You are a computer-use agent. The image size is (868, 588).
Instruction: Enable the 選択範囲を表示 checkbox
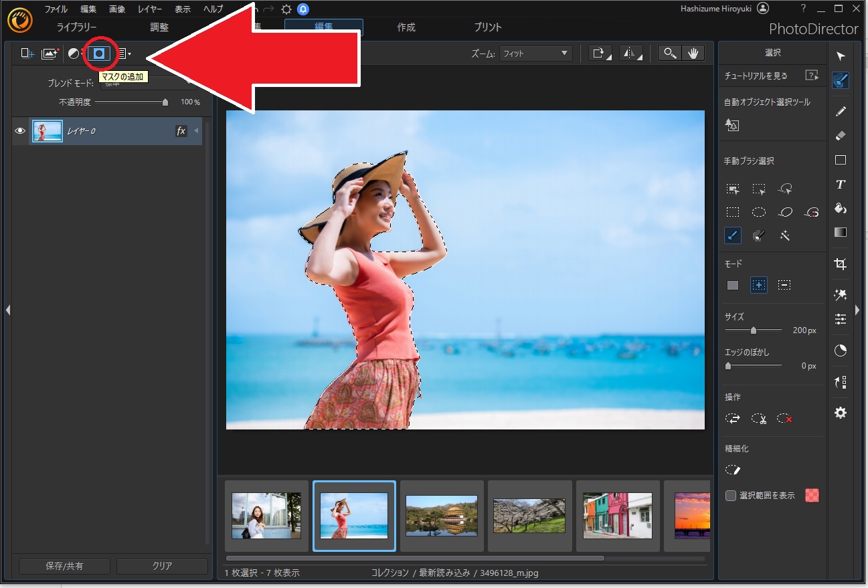coord(731,496)
